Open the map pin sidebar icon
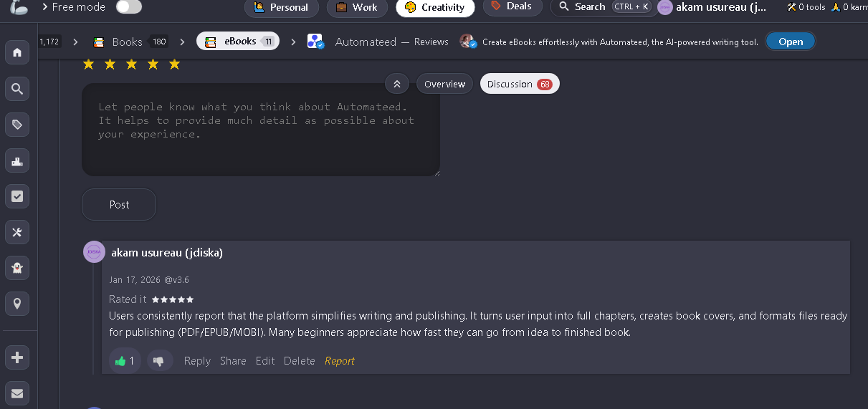Screen dimensions: 868x409 [x=17, y=304]
